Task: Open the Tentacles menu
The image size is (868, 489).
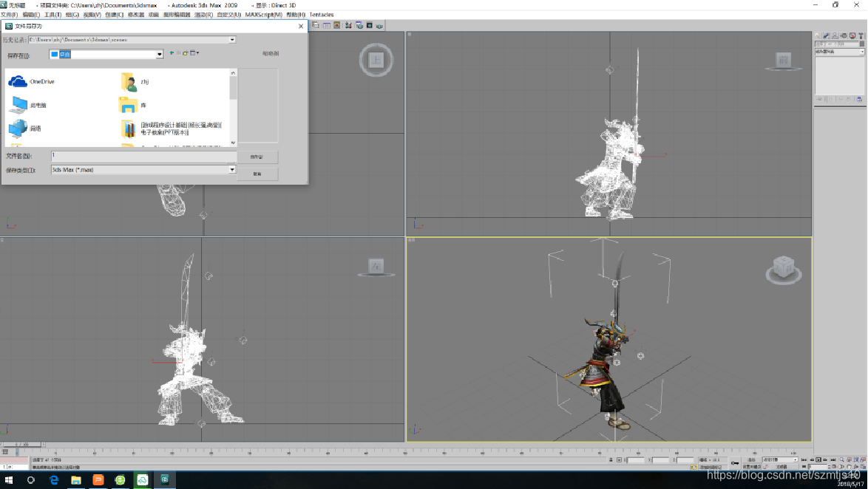Action: [321, 15]
